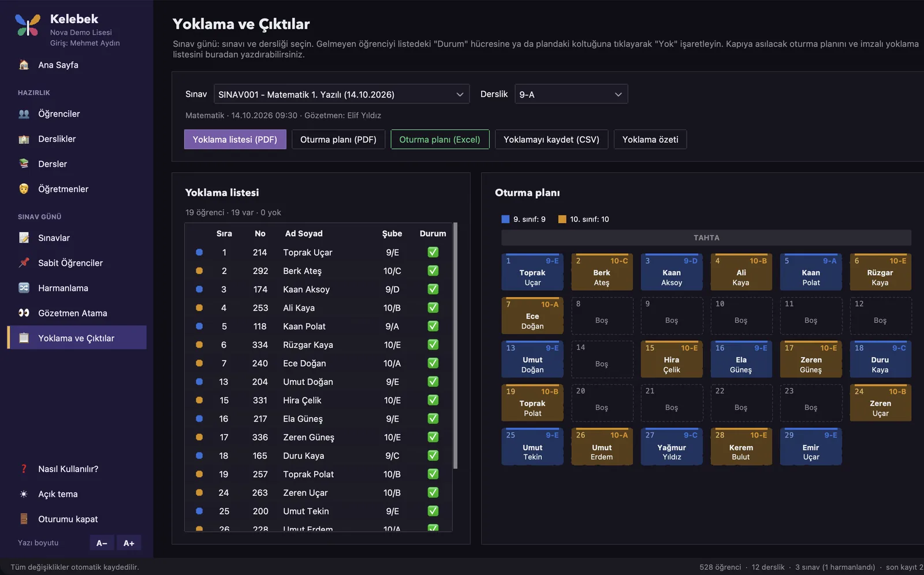Open Gözetmen Atama menu item
The width and height of the screenshot is (924, 575).
[x=77, y=313]
